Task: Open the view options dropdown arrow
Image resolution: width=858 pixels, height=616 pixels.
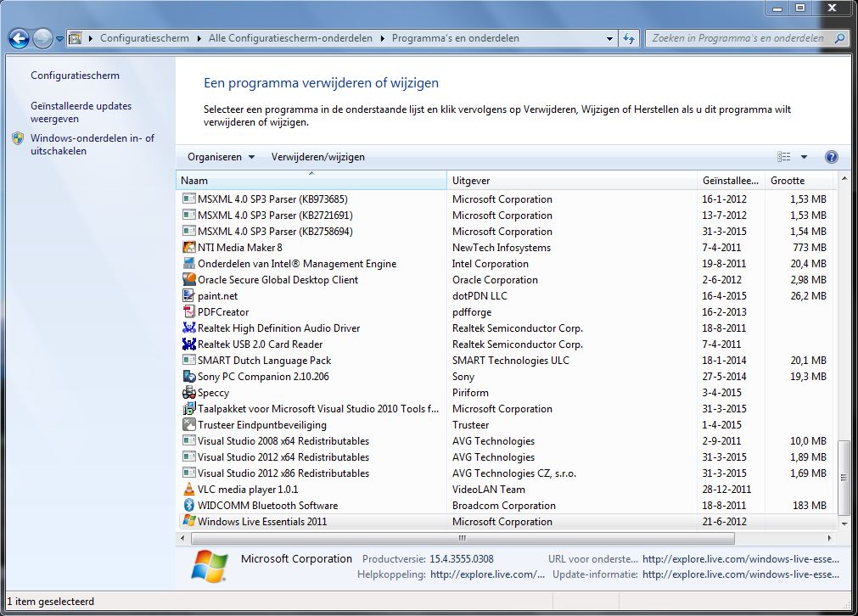Action: click(804, 157)
